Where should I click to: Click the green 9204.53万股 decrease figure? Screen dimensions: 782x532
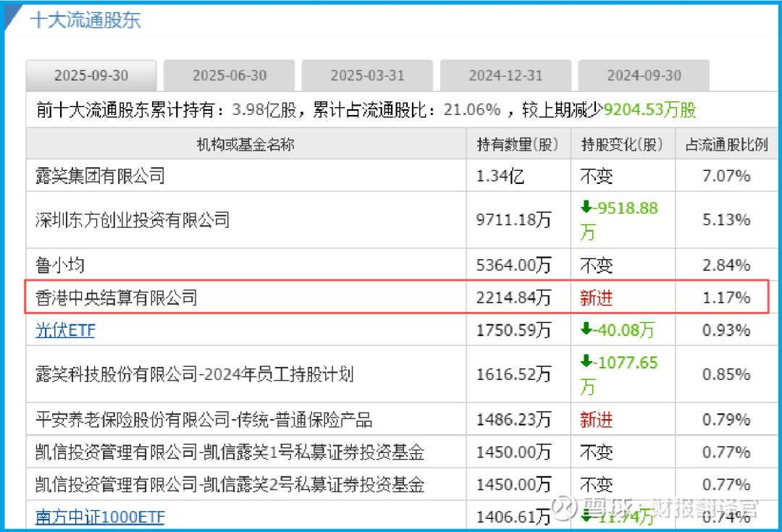(x=649, y=110)
